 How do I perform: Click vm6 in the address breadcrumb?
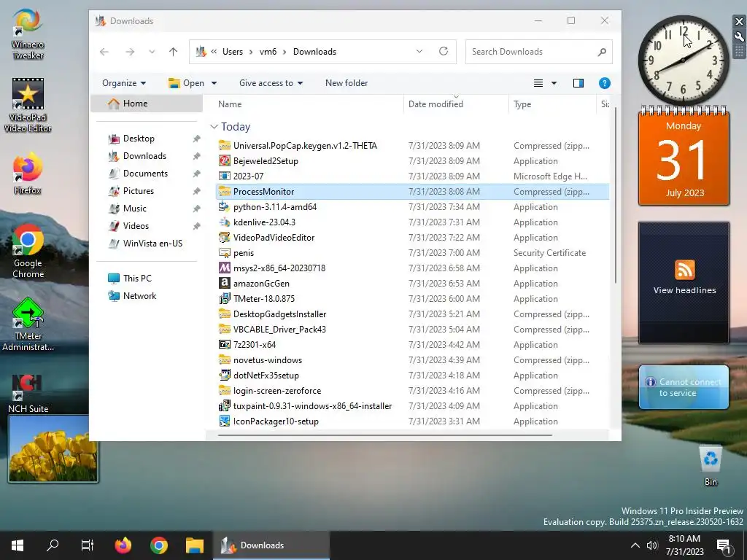coord(268,52)
